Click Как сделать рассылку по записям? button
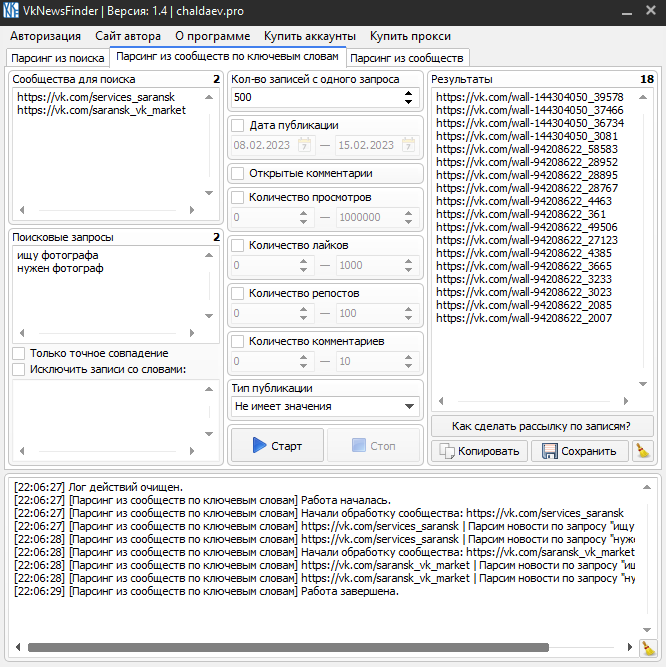The height and width of the screenshot is (667, 666). click(541, 426)
